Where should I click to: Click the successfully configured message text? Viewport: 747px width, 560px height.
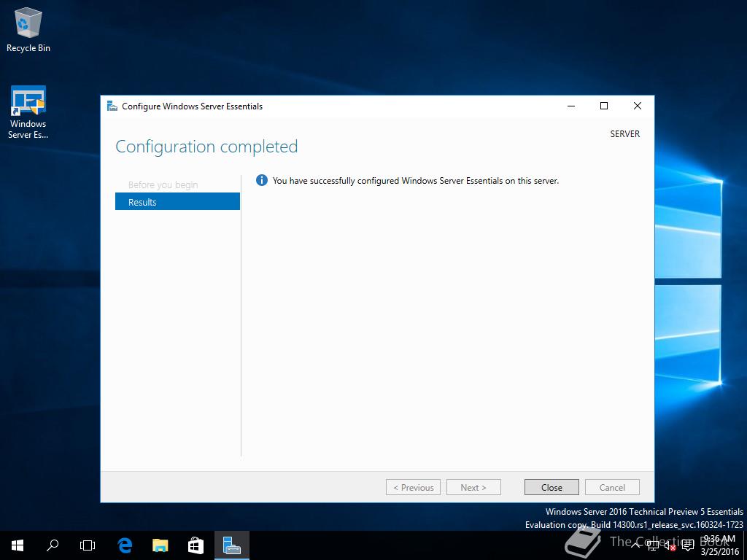tap(415, 181)
